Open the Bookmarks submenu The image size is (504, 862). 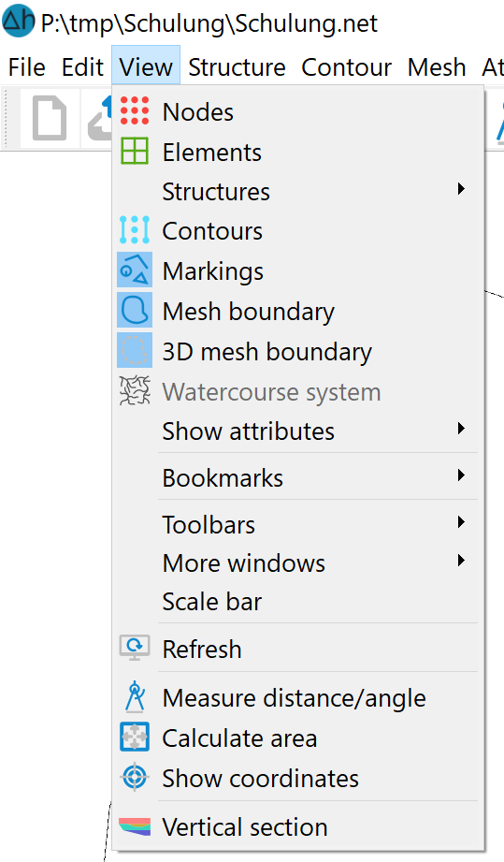(x=297, y=477)
